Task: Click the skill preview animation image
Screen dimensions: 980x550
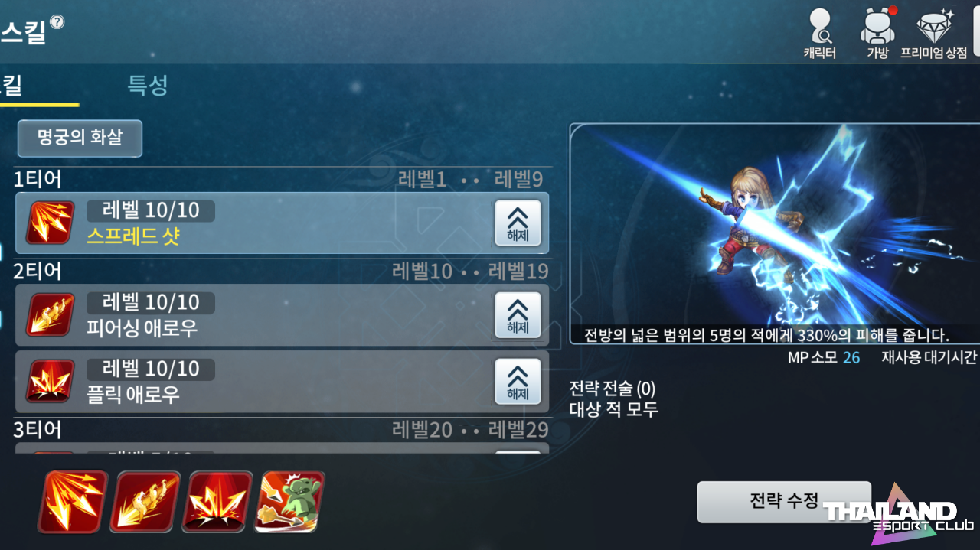Action: [x=775, y=233]
